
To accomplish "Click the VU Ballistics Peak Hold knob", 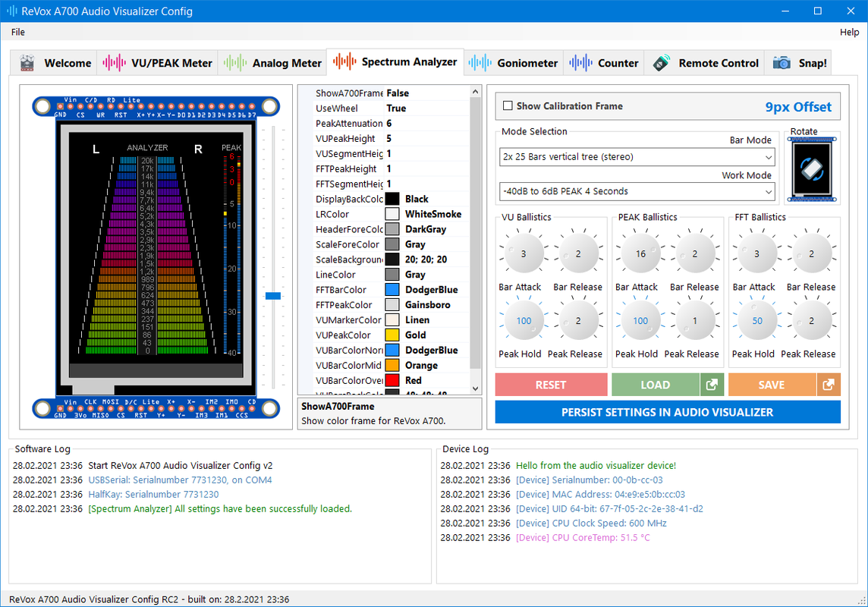I will [x=524, y=320].
